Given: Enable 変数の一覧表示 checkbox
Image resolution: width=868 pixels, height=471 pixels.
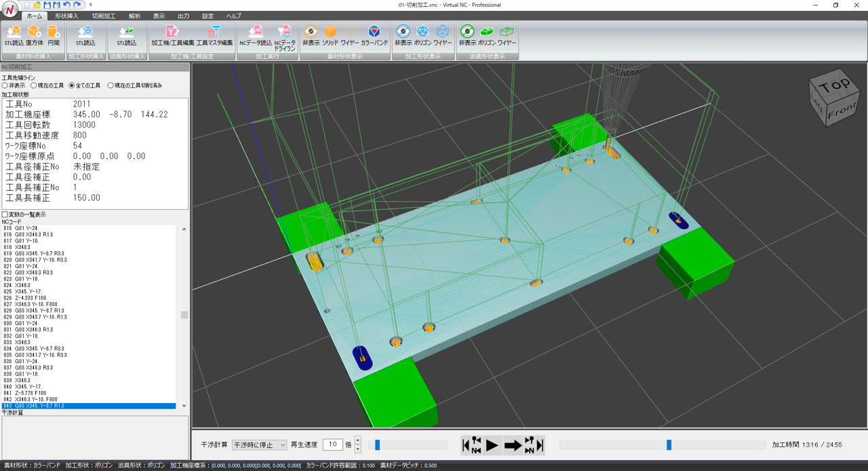Looking at the screenshot, I should click(5, 214).
